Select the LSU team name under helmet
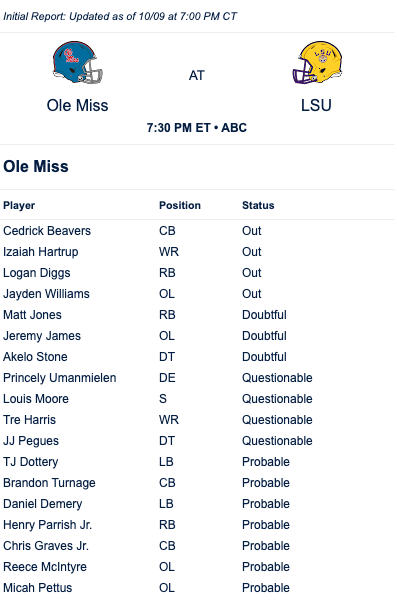This screenshot has height=609, width=397. (316, 106)
